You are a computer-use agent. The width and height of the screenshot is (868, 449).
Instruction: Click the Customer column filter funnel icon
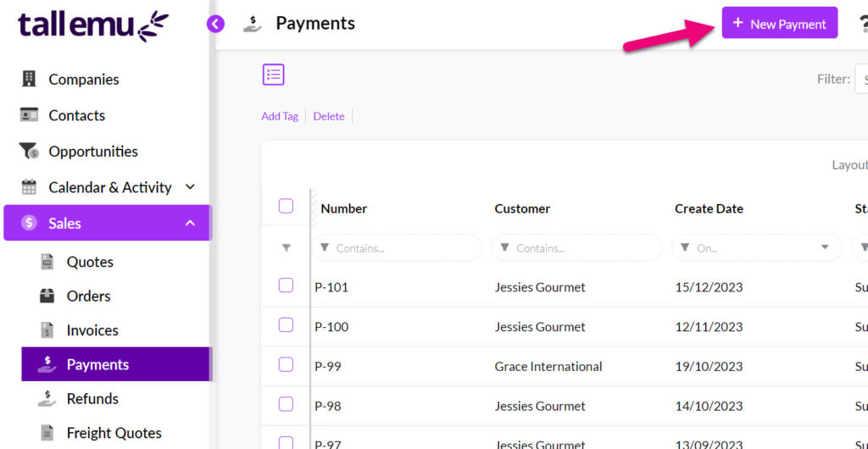tap(505, 247)
